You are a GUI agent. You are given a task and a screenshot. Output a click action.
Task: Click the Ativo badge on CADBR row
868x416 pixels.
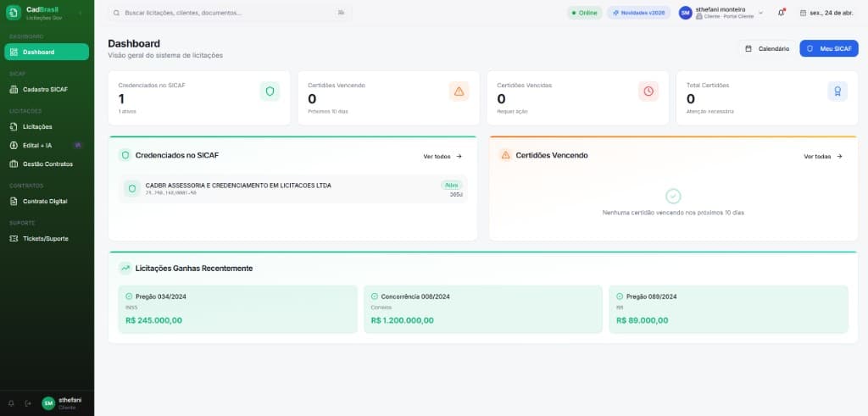pyautogui.click(x=451, y=186)
